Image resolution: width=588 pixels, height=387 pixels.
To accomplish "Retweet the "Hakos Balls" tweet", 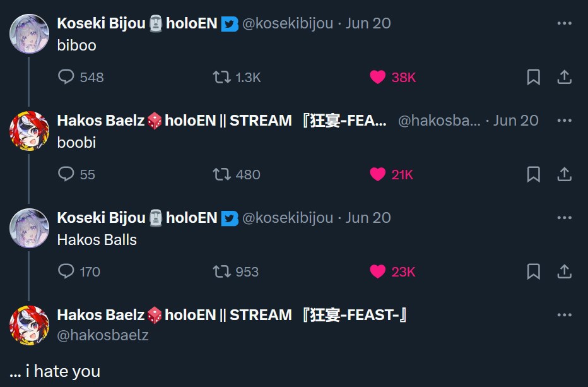I will (221, 271).
